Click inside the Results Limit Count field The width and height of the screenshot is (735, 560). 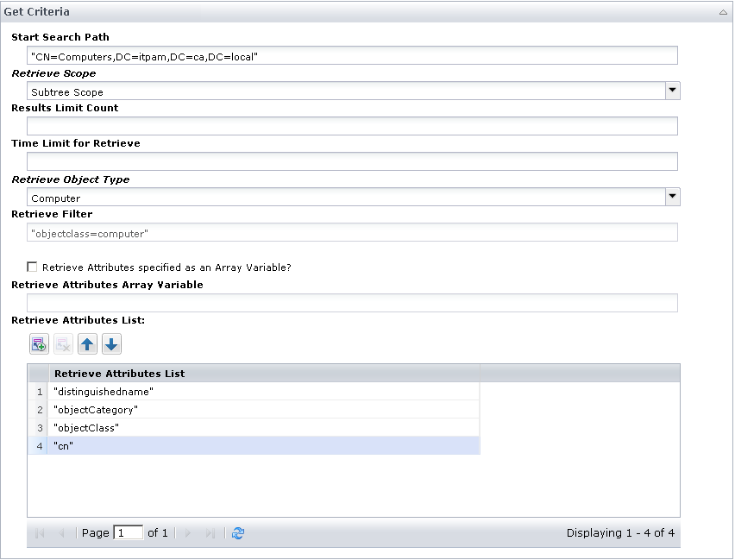[x=345, y=125]
